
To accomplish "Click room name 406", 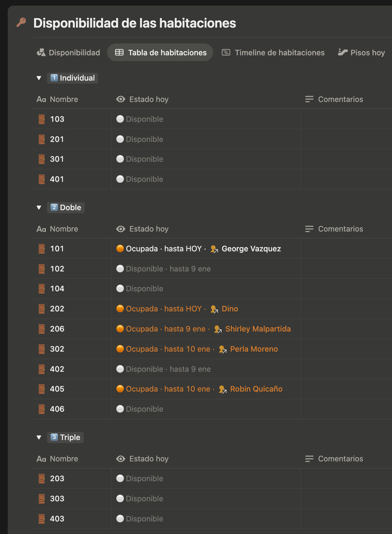I will click(57, 409).
